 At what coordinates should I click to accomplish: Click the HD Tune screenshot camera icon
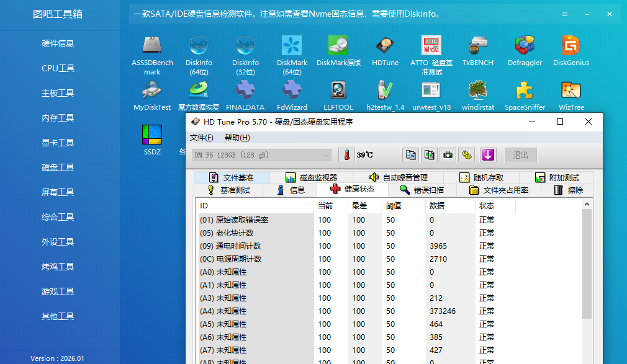[x=448, y=154]
